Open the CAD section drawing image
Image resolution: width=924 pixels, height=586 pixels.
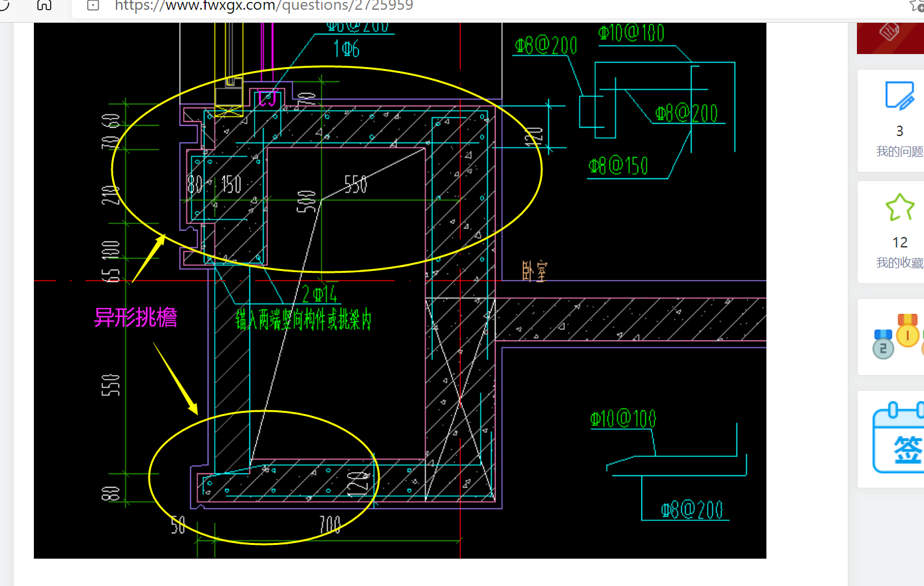(x=400, y=290)
